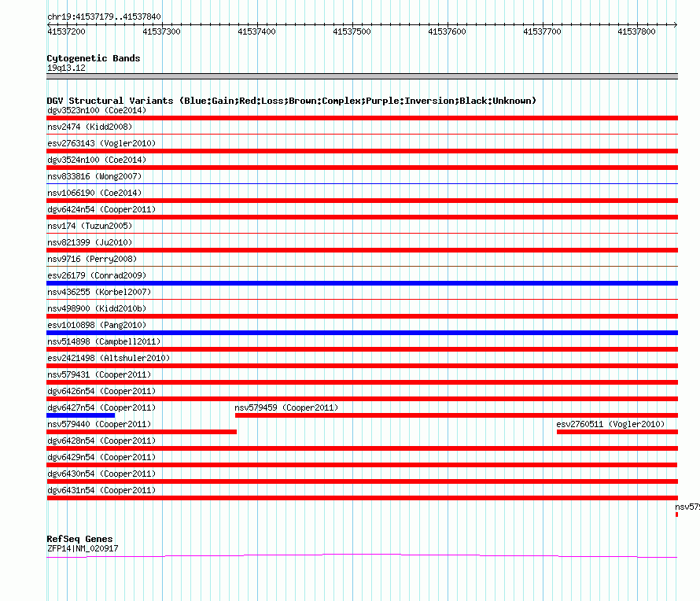Click ruler position 41537200
The height and width of the screenshot is (601, 700).
click(x=67, y=31)
